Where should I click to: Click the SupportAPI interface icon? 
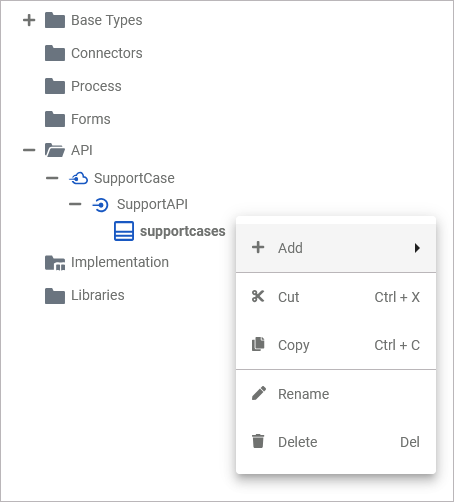(x=100, y=205)
